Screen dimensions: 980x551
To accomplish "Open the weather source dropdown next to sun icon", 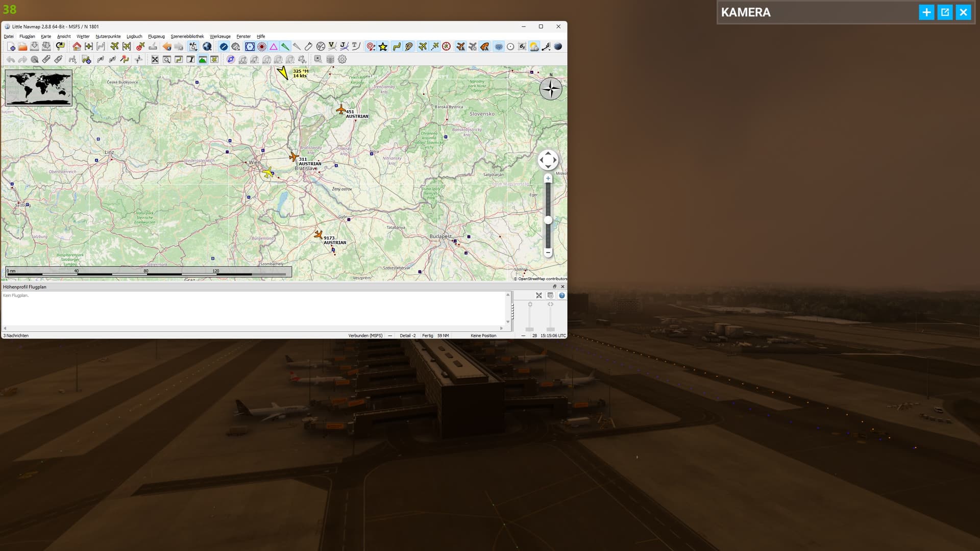I will [534, 46].
